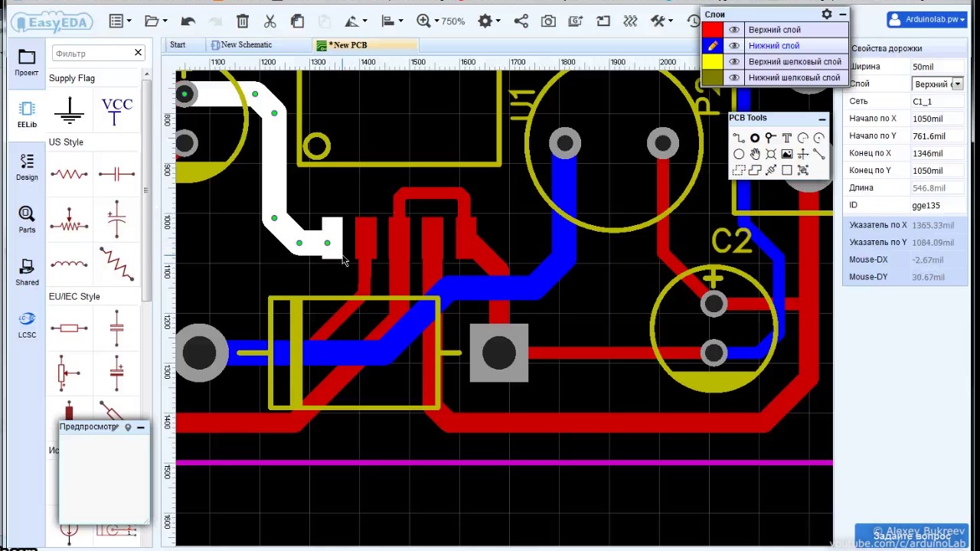The width and height of the screenshot is (980, 551).
Task: Open the layers panel settings gear
Action: click(827, 14)
